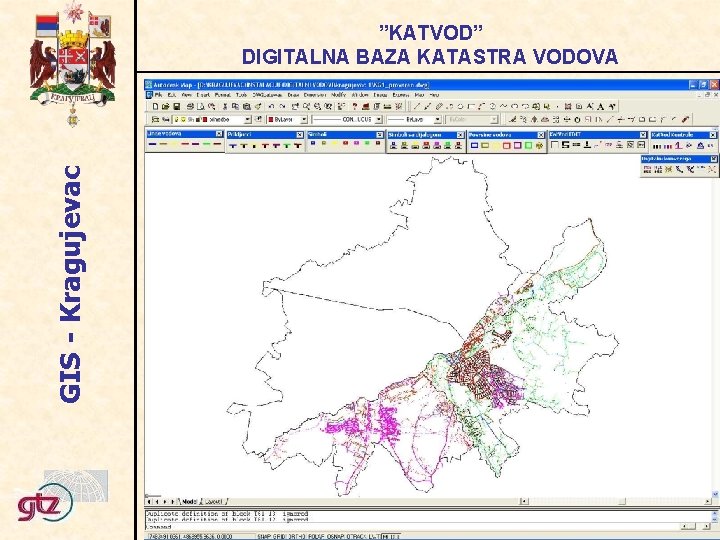The image size is (720, 540).
Task: Click the blue rectangle in Povrsine vodova toolbar
Action: tap(474, 146)
